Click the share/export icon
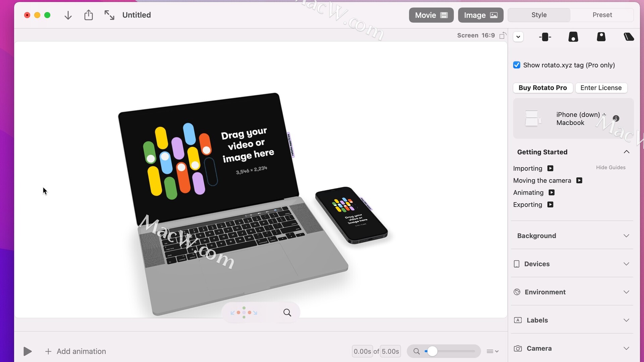644x362 pixels. 89,15
